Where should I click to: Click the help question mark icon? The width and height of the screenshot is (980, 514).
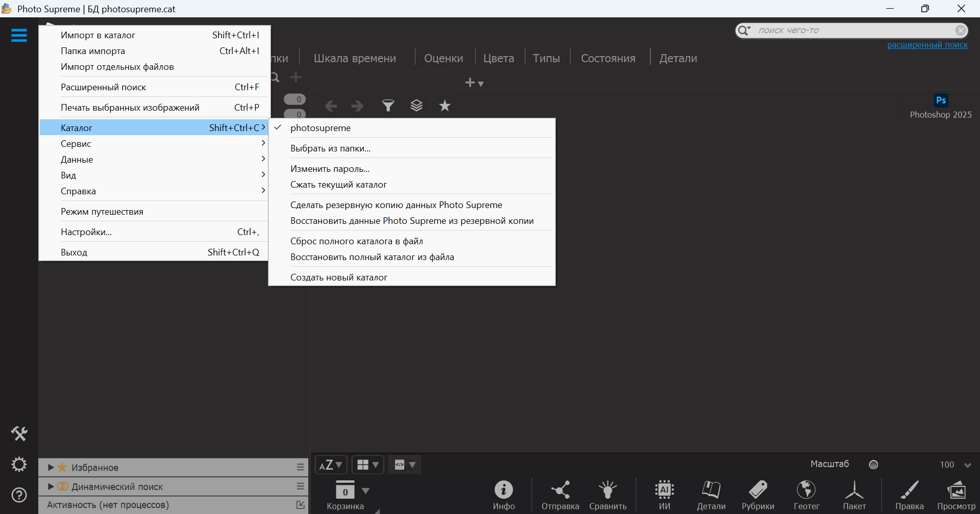pos(19,495)
